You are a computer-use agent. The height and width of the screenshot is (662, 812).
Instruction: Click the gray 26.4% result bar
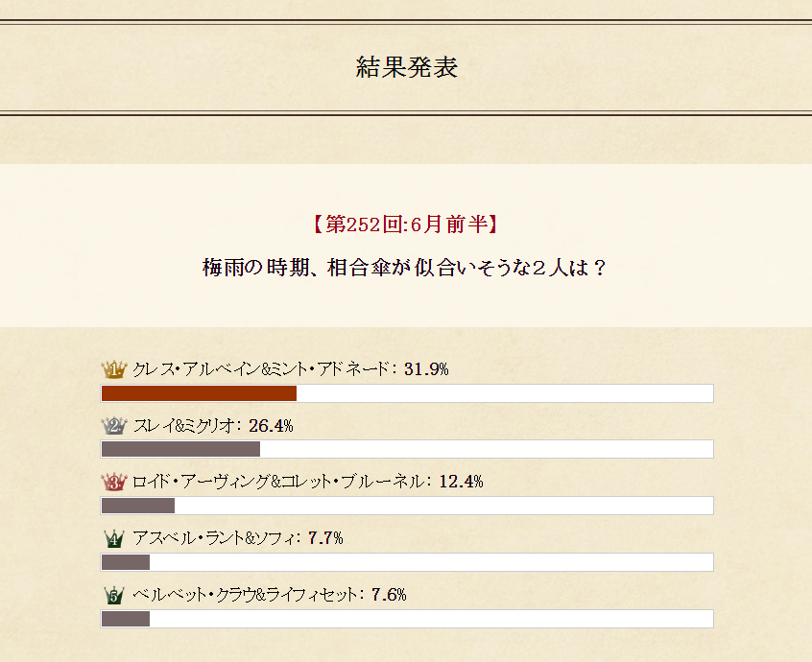(180, 449)
